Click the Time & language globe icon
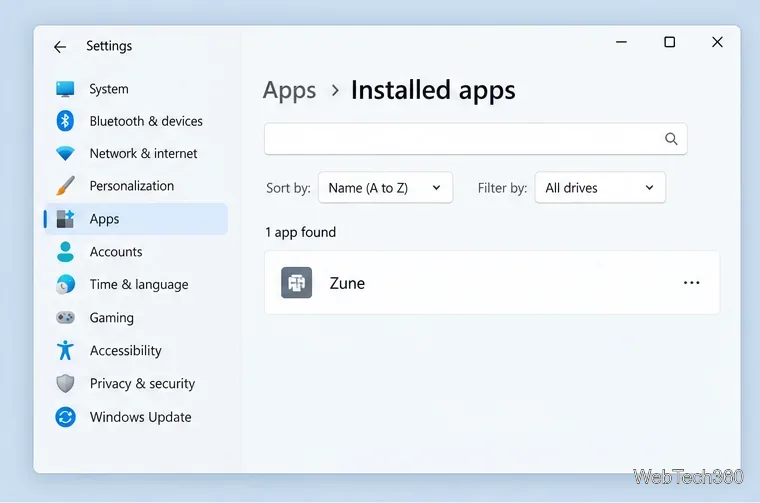This screenshot has height=503, width=760. click(65, 284)
